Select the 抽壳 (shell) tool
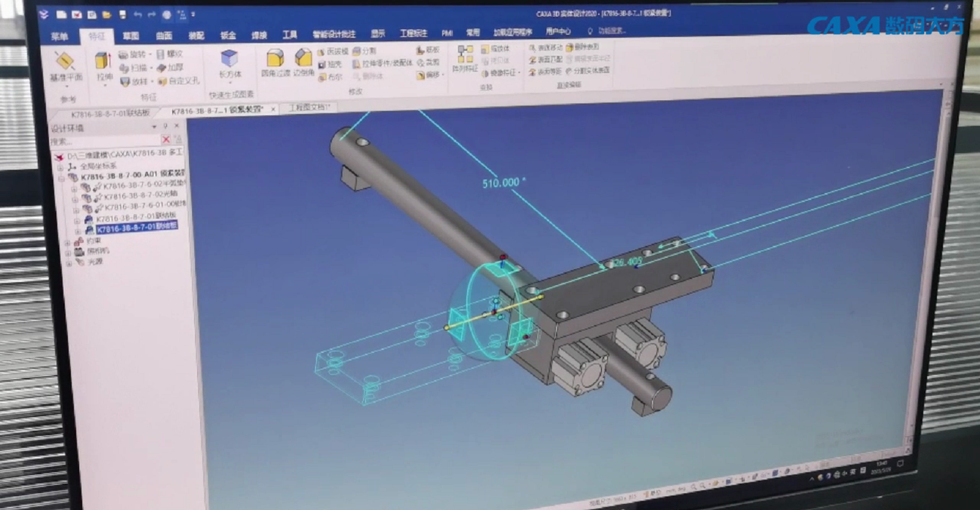The image size is (980, 510). [x=330, y=64]
